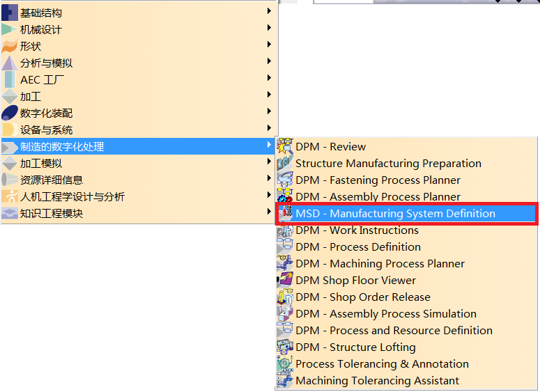Expand the 人机工程学设计与分析 submenu arrow
This screenshot has height=392, width=540.
[269, 194]
